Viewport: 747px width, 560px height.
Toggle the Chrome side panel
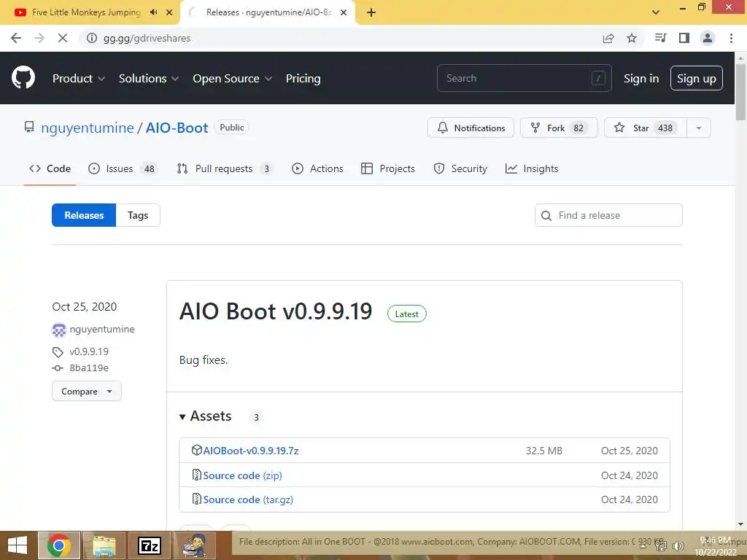[684, 38]
